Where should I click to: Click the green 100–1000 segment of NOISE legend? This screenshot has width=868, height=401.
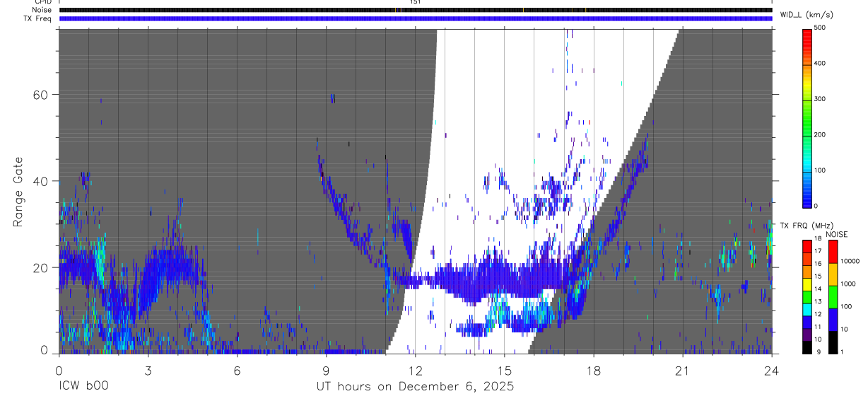coord(832,297)
